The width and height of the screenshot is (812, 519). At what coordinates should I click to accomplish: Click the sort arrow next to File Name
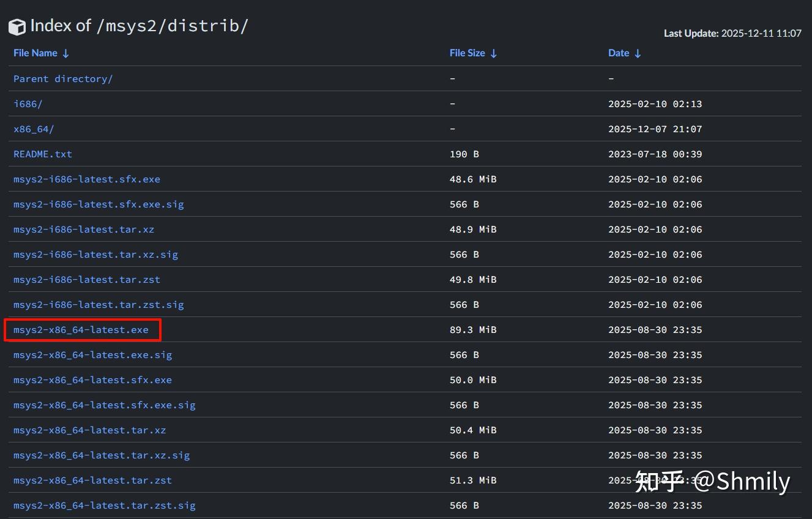point(65,53)
